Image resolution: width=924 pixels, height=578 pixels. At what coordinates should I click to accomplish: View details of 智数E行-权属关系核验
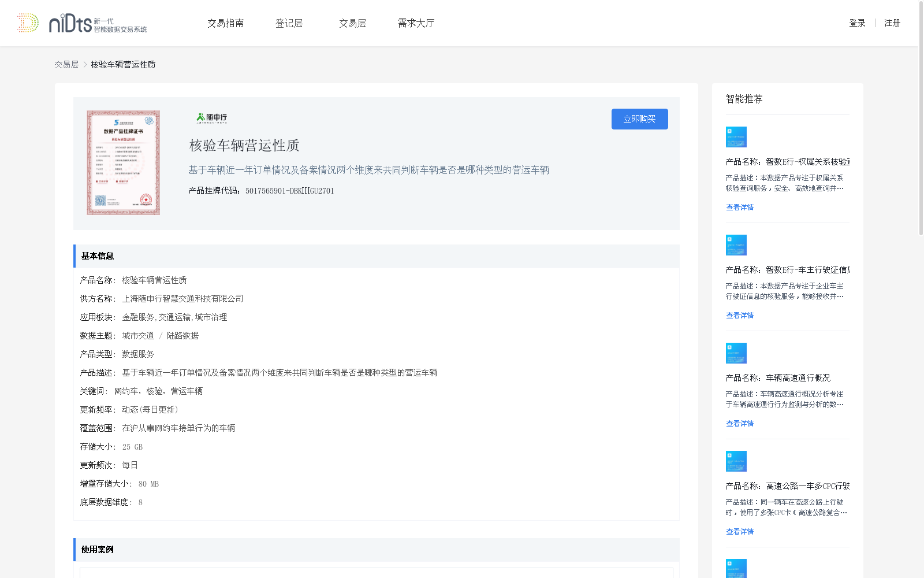click(740, 208)
